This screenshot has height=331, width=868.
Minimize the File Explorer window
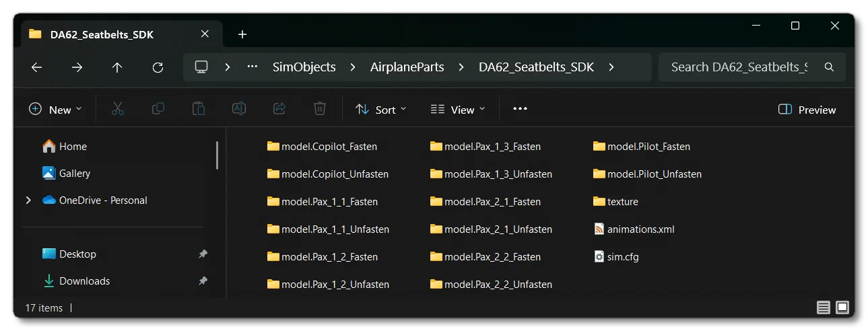pos(756,26)
